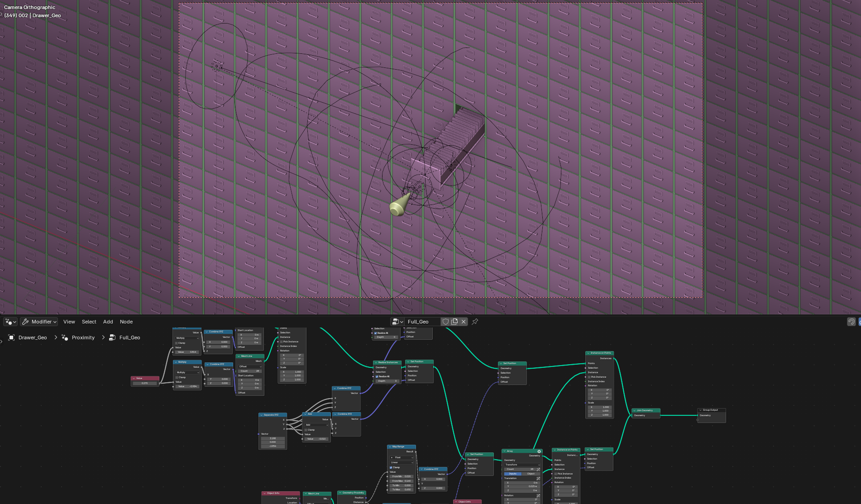
Task: Enable Pick Instance beside Array node
Action: (x=555, y=474)
